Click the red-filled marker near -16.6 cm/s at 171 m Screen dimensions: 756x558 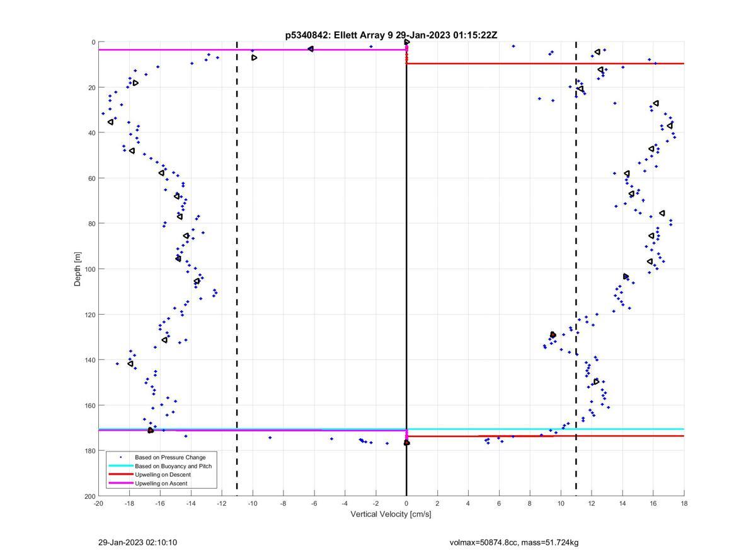click(x=151, y=430)
